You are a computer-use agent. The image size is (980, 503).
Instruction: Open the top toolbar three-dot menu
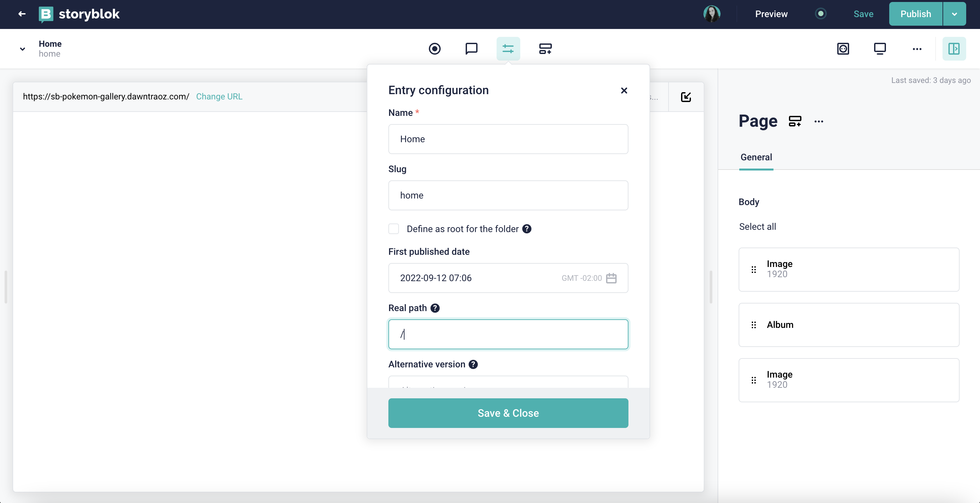tap(917, 49)
